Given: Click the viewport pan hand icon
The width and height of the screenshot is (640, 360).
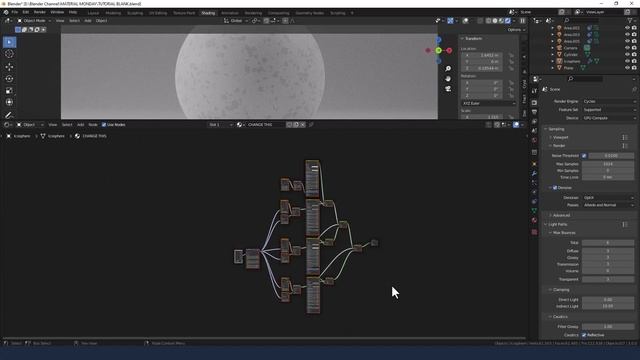Looking at the screenshot, I should [448, 78].
